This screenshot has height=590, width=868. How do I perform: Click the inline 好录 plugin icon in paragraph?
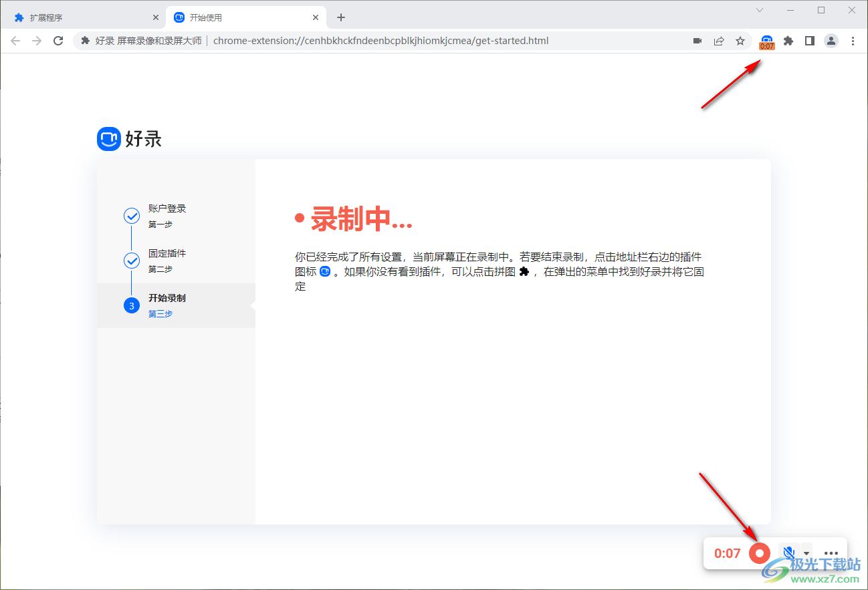coord(325,271)
